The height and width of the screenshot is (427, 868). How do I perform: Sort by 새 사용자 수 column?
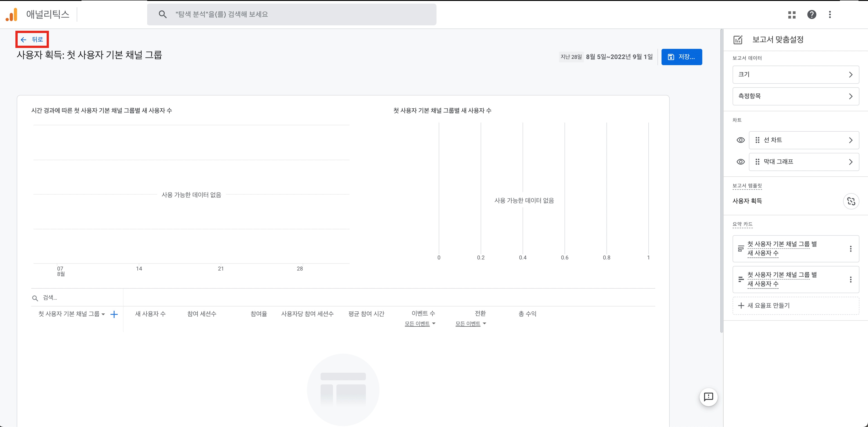click(150, 314)
